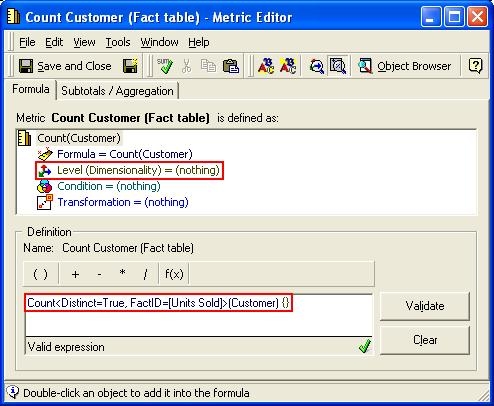Screen dimensions: 494x406
Task: Click the Save and Close toolbar button
Action: pos(65,66)
